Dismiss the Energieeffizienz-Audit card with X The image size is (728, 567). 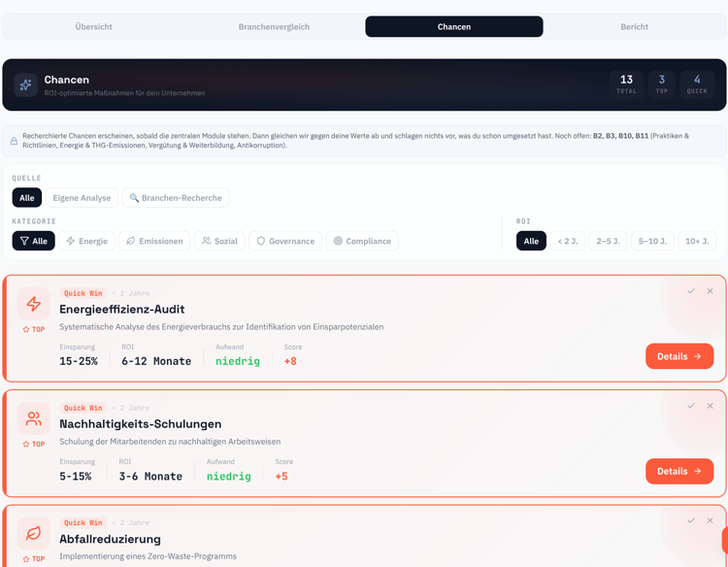click(x=710, y=291)
